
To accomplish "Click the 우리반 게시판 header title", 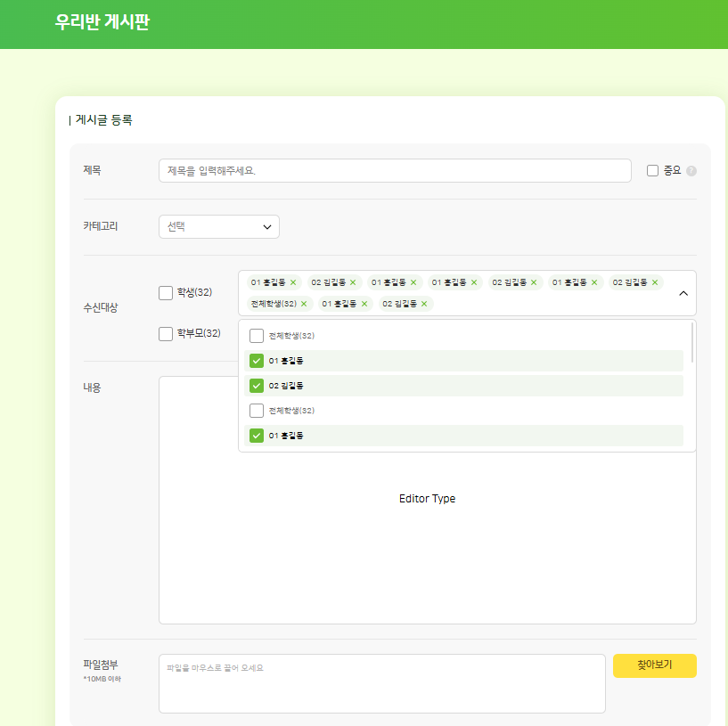I will [x=102, y=23].
